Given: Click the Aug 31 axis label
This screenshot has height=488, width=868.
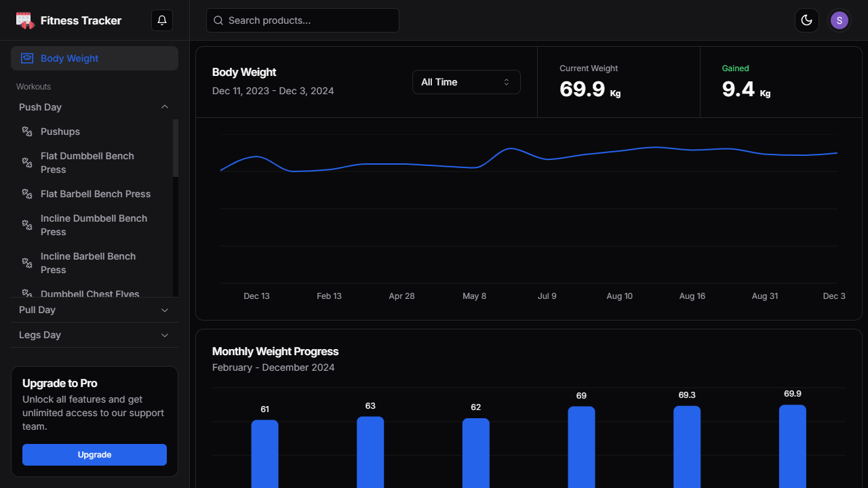Looking at the screenshot, I should (764, 296).
